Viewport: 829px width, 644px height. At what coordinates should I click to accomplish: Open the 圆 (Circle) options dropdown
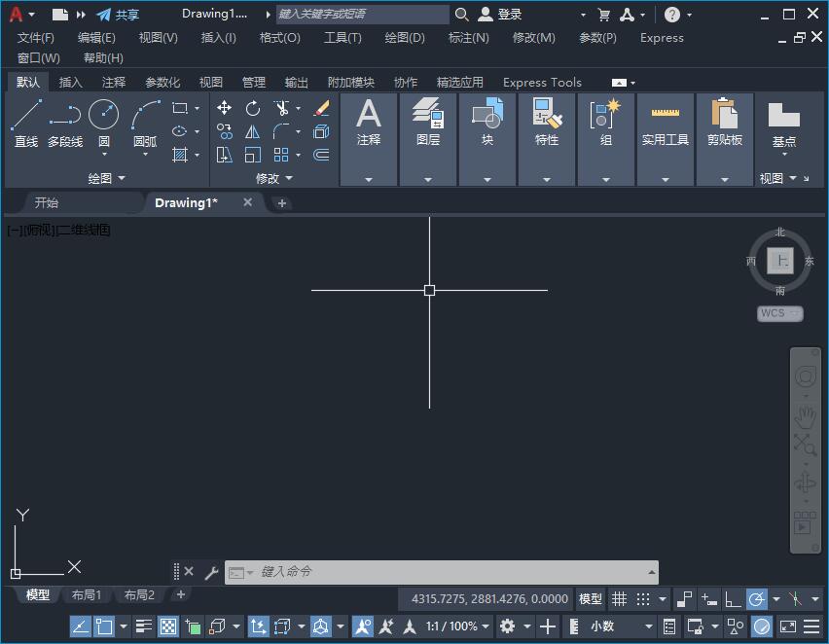click(x=104, y=155)
